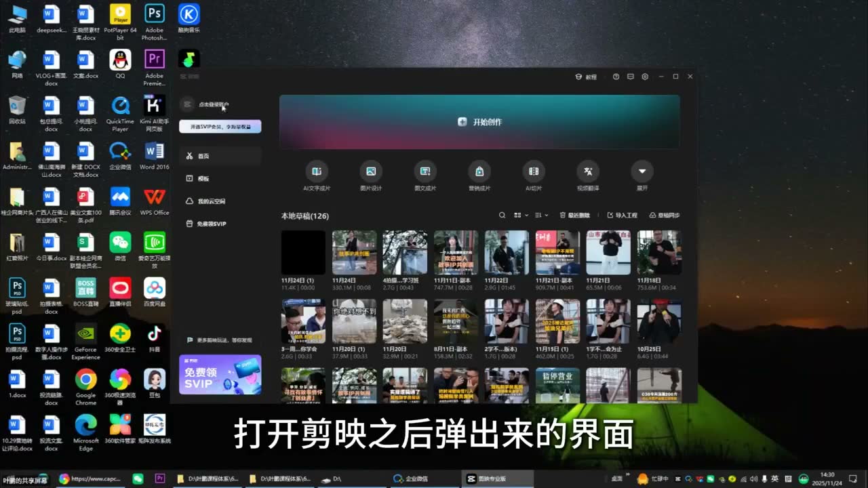
Task: Open the AI文字成片 tool
Action: (x=317, y=176)
